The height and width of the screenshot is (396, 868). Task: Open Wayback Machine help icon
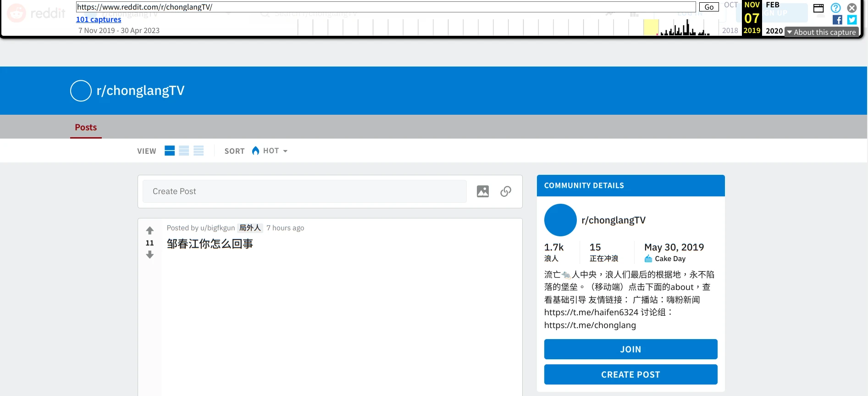click(x=835, y=8)
